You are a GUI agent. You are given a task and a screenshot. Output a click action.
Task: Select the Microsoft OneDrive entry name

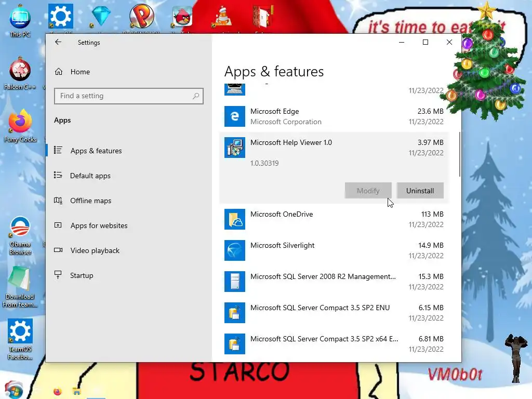coord(282,214)
